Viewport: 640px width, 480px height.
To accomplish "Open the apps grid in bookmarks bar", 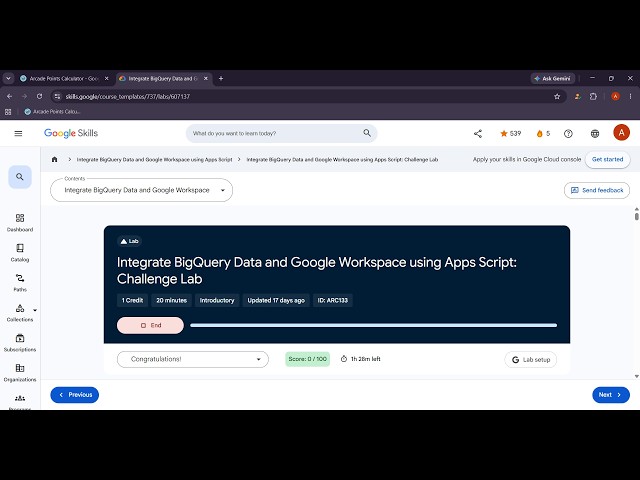I will 8,111.
